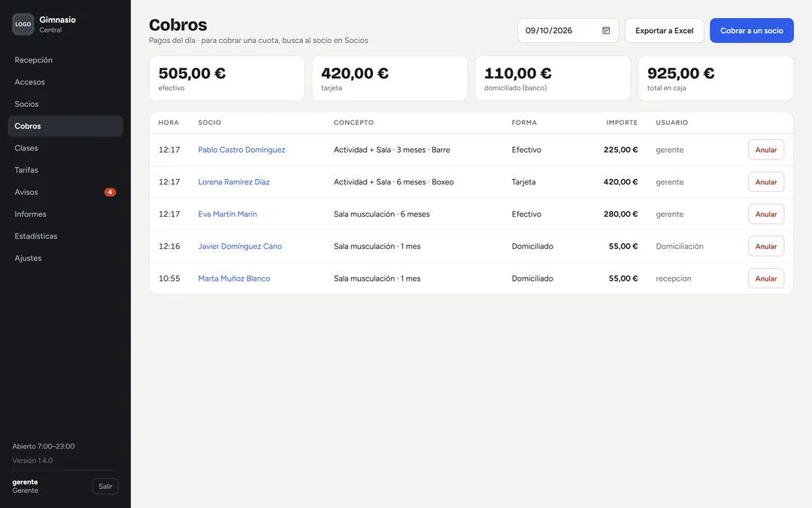Screen dimensions: 812x508
Task: Click Cobrar a un socio
Action: click(x=751, y=31)
